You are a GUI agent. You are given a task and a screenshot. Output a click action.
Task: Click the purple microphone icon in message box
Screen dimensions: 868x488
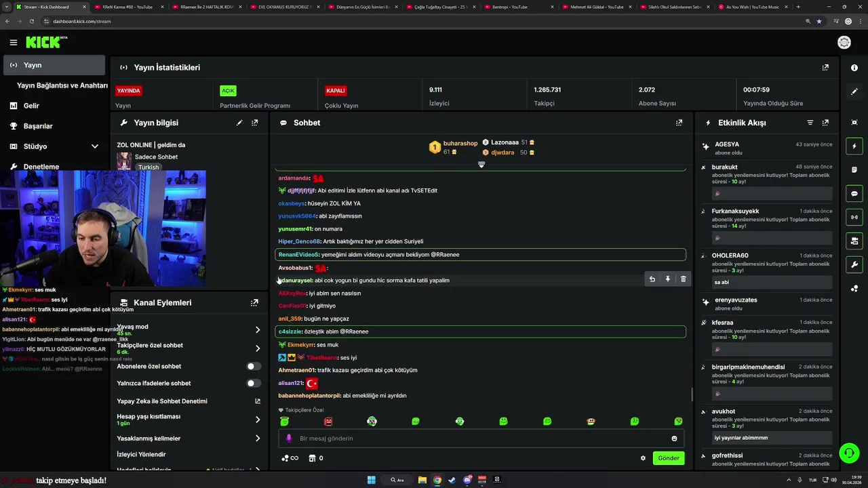click(289, 439)
